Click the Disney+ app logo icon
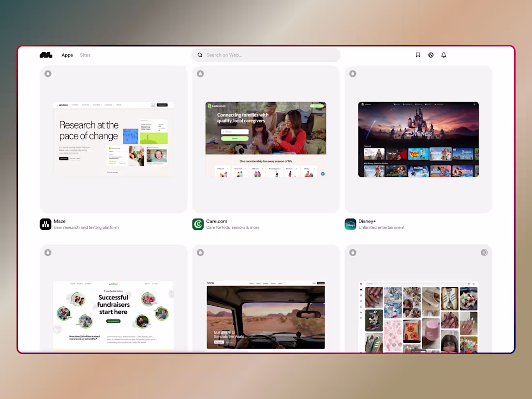The height and width of the screenshot is (399, 532). [x=351, y=224]
